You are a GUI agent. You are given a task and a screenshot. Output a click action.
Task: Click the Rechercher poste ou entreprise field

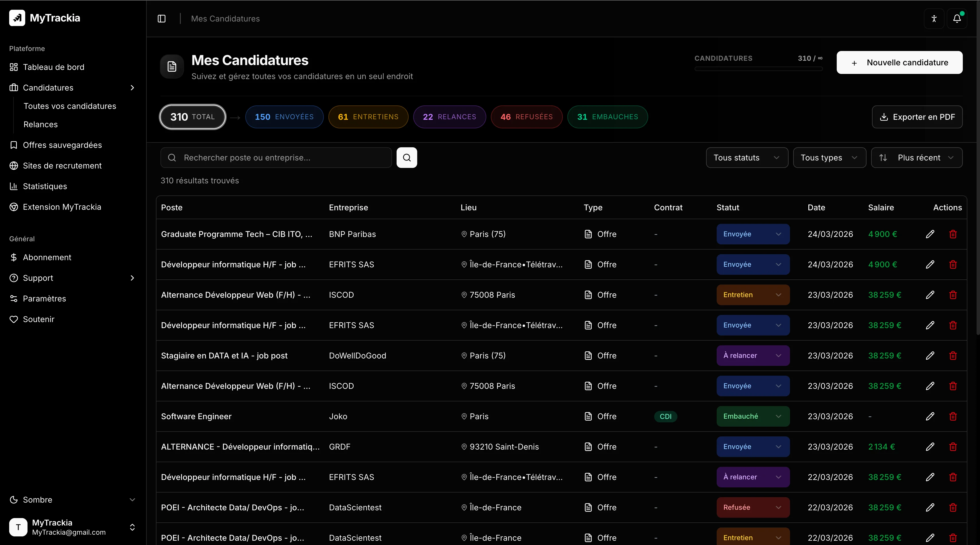point(276,157)
